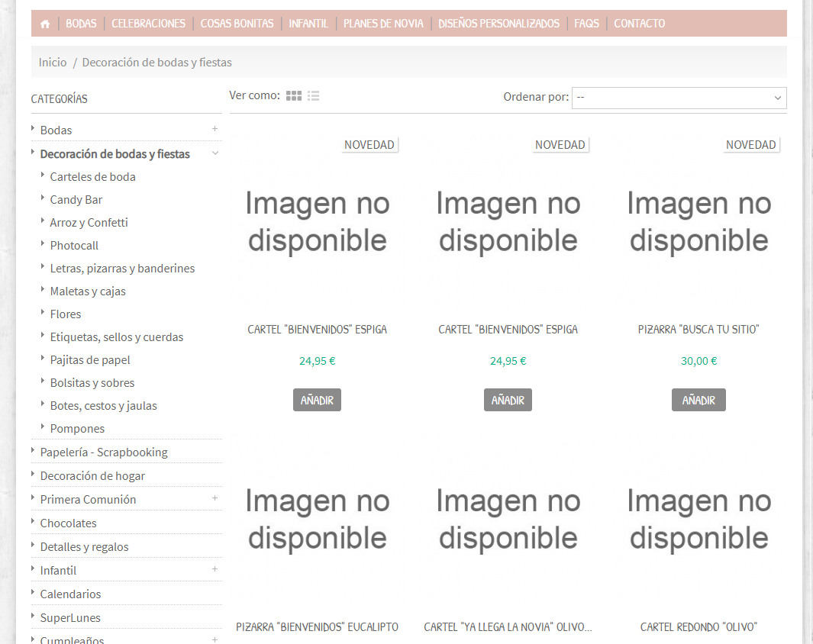Open Letras, pizarras y banderines subcategory
This screenshot has width=813, height=644.
[x=122, y=269]
